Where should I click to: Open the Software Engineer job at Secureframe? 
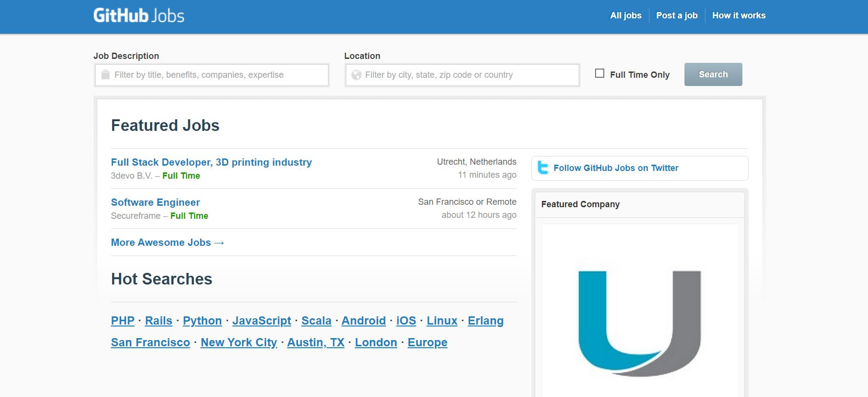(x=155, y=202)
